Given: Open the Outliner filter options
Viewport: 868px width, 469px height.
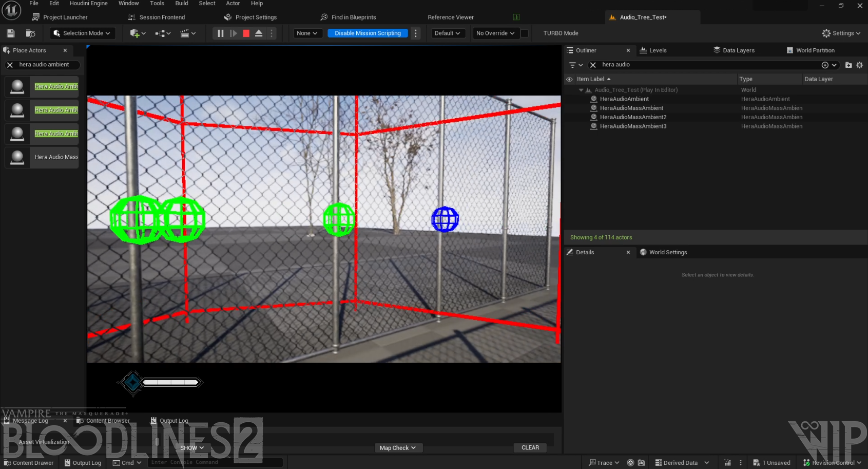Looking at the screenshot, I should [575, 65].
